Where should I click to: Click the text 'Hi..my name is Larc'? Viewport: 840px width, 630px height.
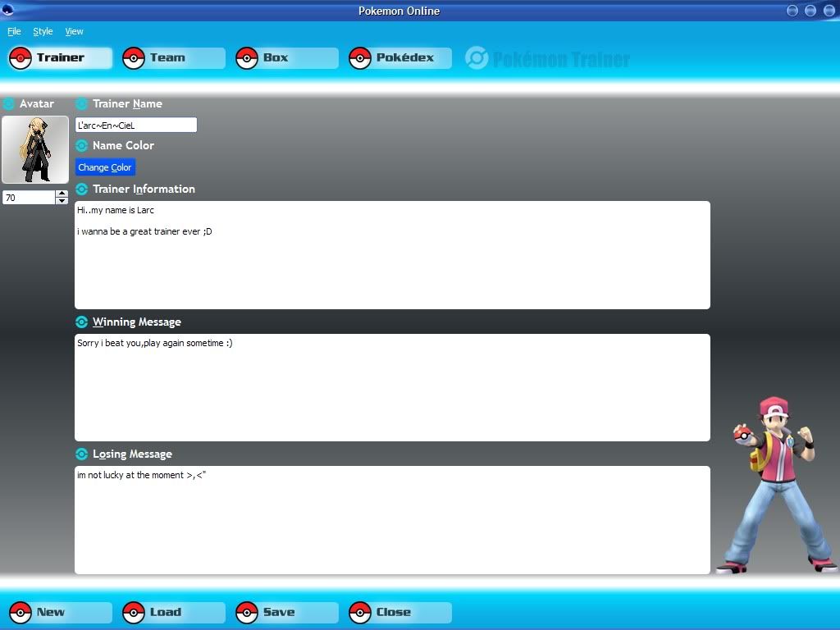point(115,210)
